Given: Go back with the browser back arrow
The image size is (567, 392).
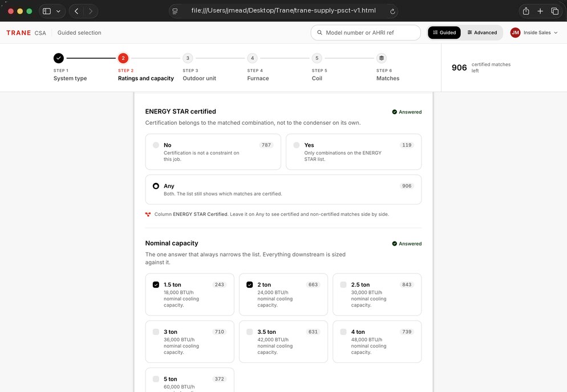Looking at the screenshot, I should pyautogui.click(x=76, y=11).
